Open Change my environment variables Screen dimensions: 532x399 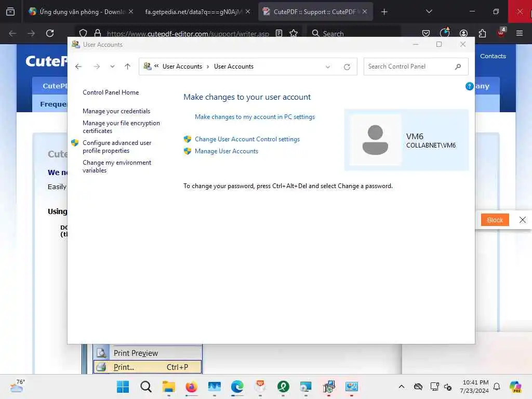pyautogui.click(x=117, y=166)
